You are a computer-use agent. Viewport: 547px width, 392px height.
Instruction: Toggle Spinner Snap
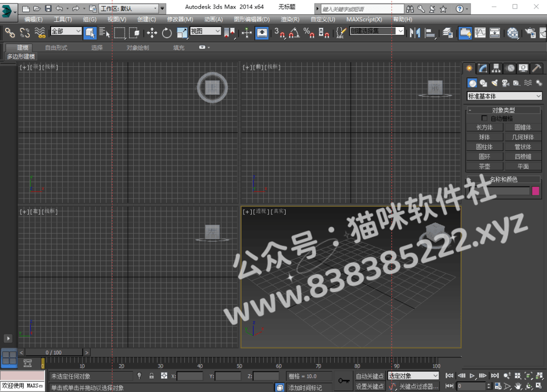click(324, 33)
